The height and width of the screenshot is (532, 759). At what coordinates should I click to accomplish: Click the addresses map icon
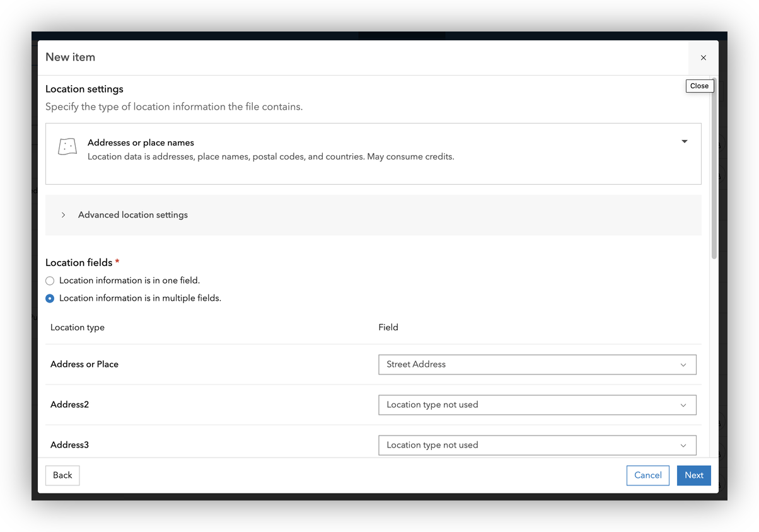[x=67, y=146]
